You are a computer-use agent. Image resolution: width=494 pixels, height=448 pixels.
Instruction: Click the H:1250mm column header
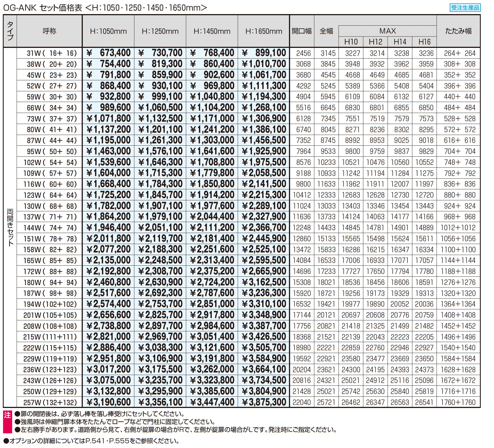(x=160, y=31)
